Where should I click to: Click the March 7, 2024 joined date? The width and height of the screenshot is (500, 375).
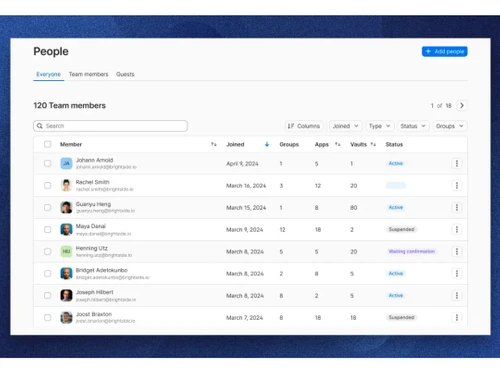point(245,318)
